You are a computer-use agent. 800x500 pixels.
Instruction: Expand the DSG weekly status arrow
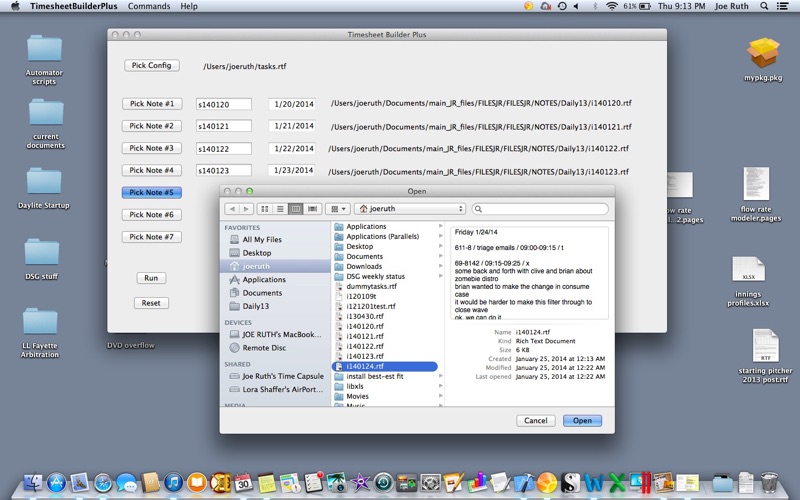click(x=440, y=276)
